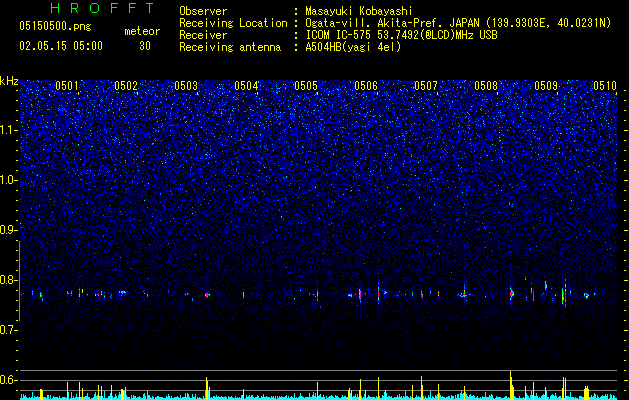
Task: Click the 0.9 frequency axis label
Action: (x=9, y=230)
